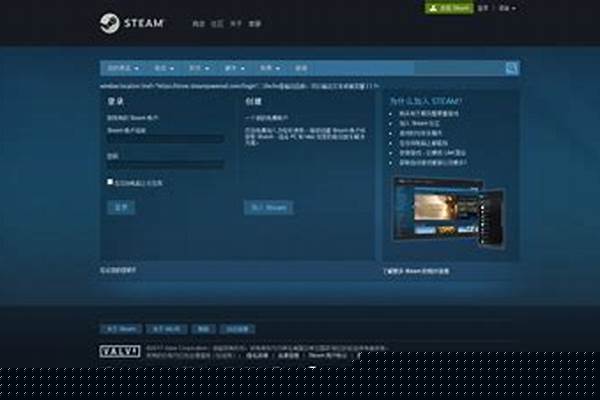Open the 商店 header menu
Screen dimensions: 600x400
click(198, 24)
